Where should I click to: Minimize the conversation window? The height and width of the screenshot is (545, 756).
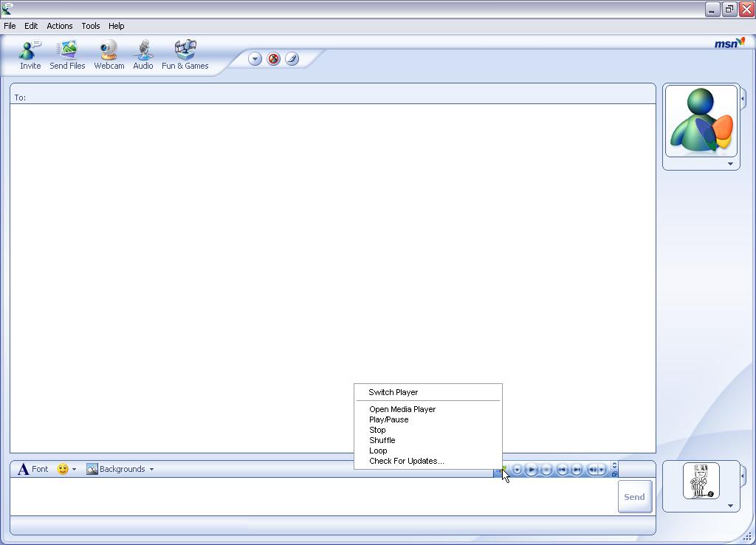(712, 9)
